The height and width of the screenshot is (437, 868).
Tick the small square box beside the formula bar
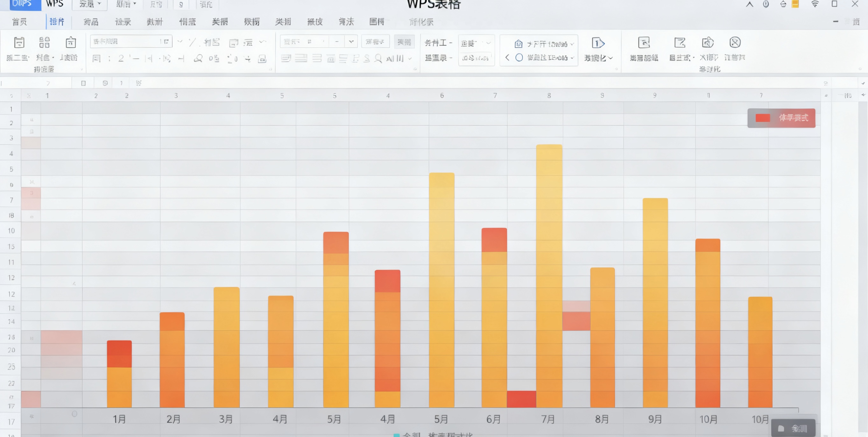pyautogui.click(x=83, y=83)
